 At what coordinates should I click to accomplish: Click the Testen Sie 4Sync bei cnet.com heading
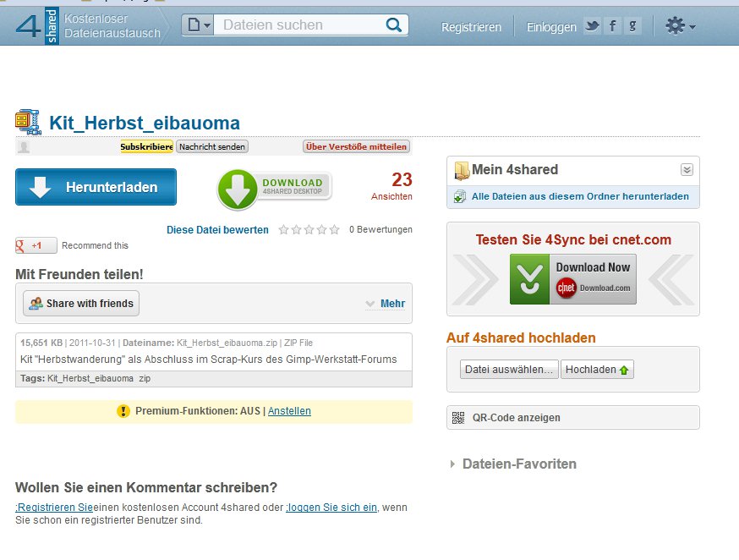tap(573, 239)
